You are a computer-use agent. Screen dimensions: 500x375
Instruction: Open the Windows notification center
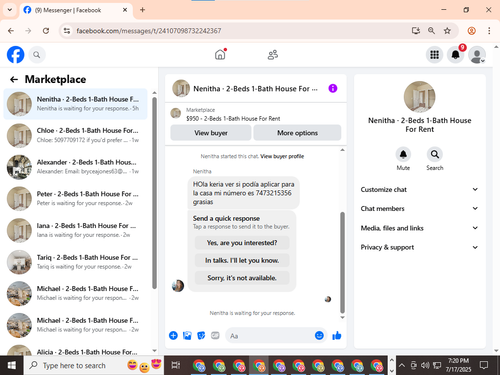(x=484, y=365)
